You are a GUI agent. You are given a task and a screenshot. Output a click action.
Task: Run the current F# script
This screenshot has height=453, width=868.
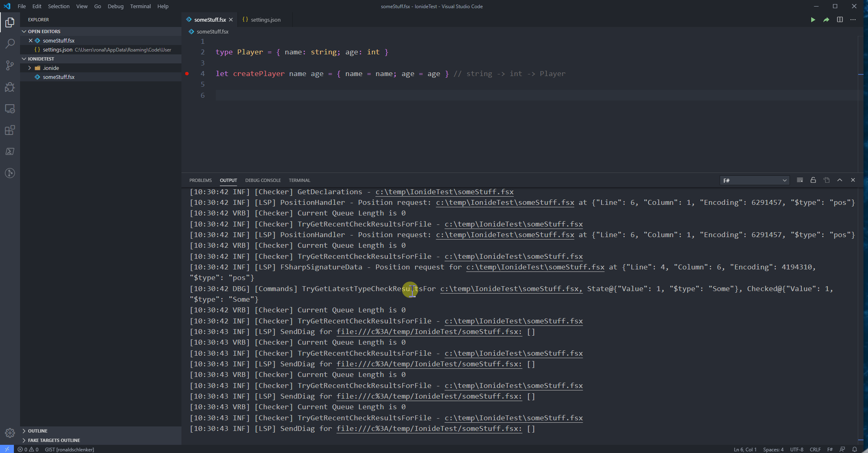813,20
